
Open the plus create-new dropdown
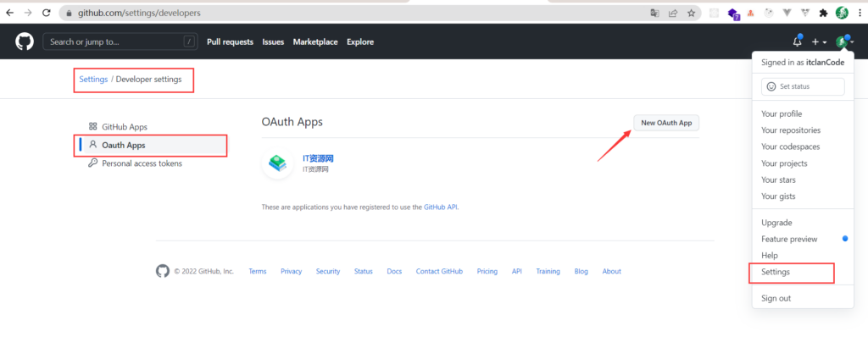[x=820, y=42]
